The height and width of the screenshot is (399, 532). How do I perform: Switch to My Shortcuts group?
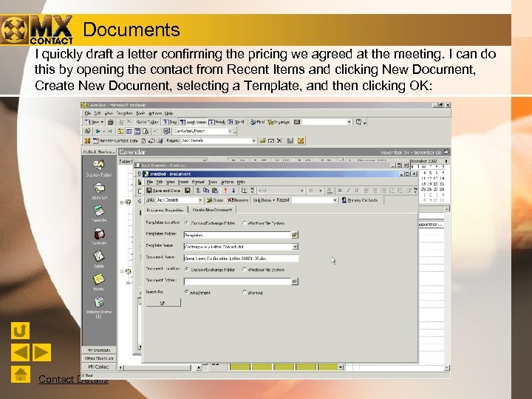tap(99, 349)
